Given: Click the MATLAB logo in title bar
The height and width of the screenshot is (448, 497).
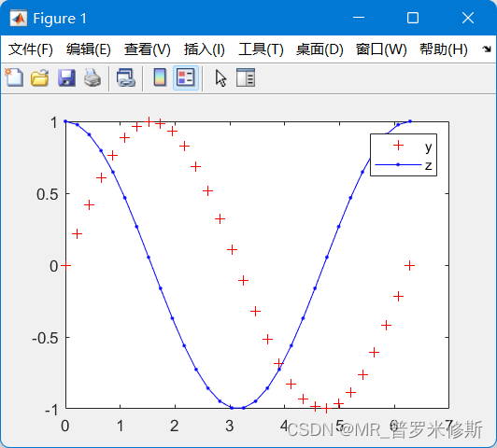Looking at the screenshot, I should [19, 19].
